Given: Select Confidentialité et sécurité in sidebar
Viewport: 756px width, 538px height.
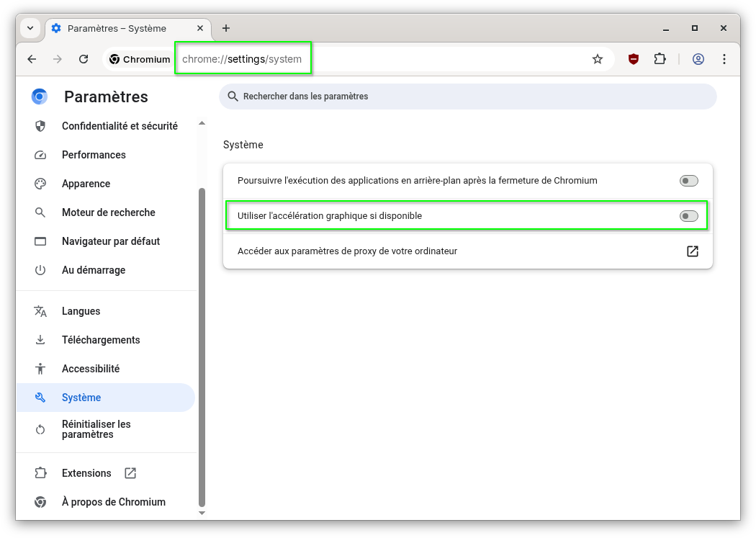Looking at the screenshot, I should tap(120, 126).
